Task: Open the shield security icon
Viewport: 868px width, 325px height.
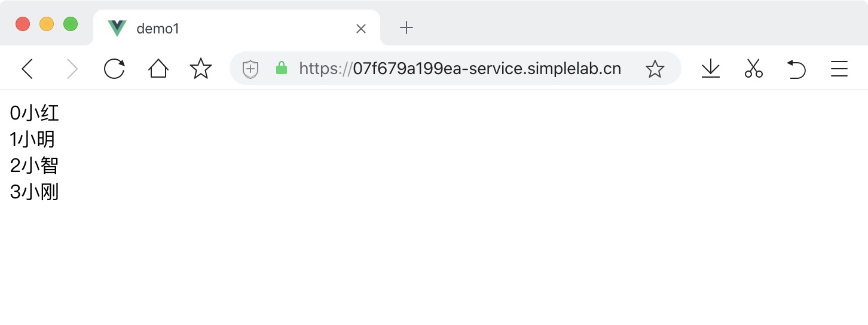Action: coord(250,69)
